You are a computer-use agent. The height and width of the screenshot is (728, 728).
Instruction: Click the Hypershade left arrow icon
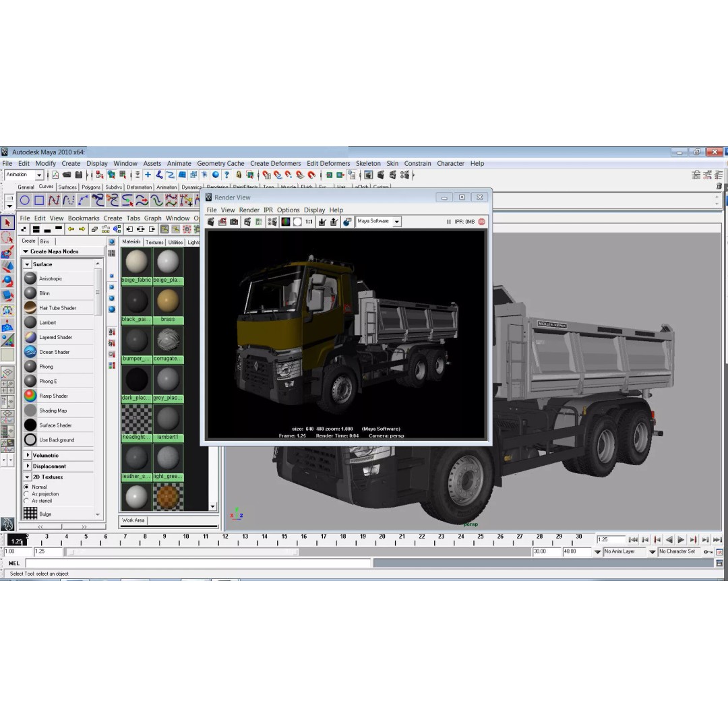[71, 229]
